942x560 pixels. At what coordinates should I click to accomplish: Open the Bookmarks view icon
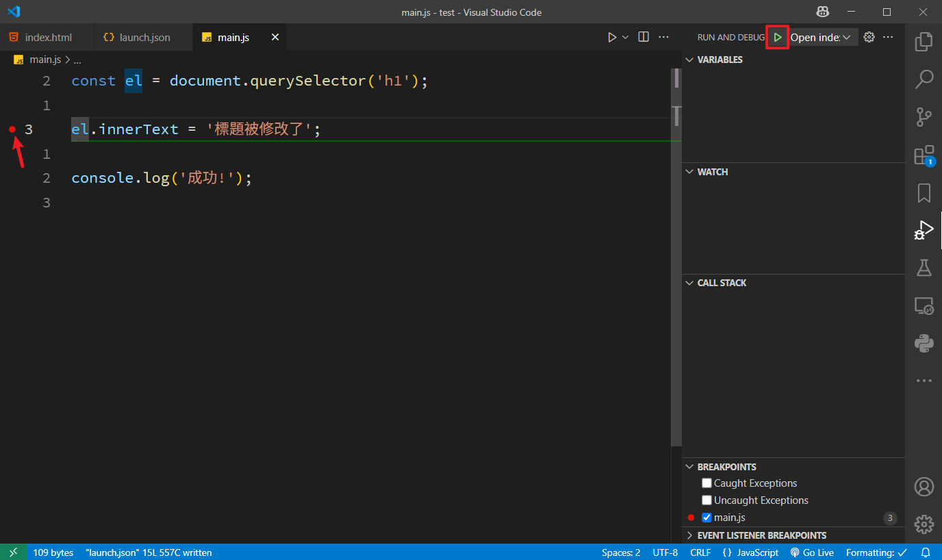pos(924,193)
